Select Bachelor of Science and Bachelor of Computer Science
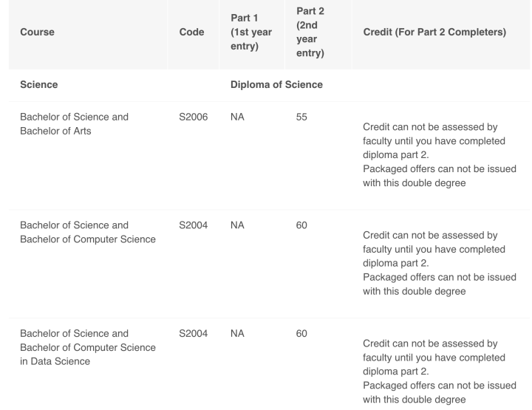This screenshot has width=532, height=410. pyautogui.click(x=88, y=232)
